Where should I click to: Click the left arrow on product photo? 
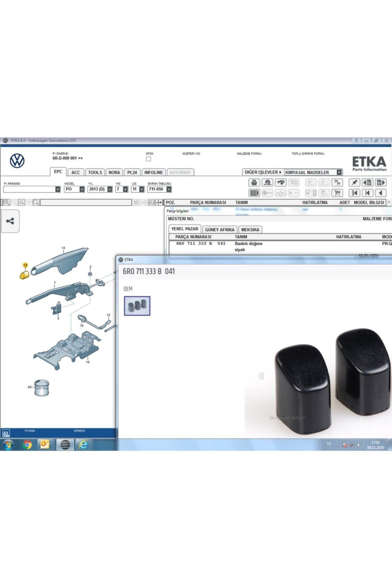(261, 376)
